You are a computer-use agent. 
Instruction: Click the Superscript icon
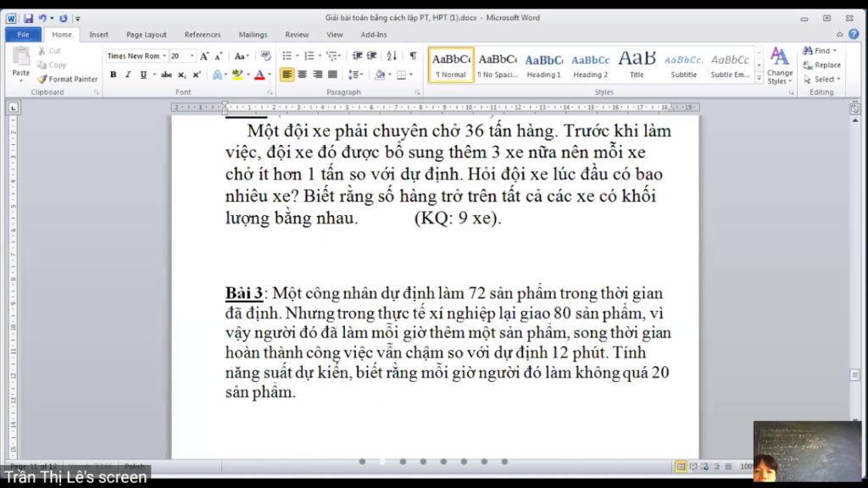[x=197, y=75]
